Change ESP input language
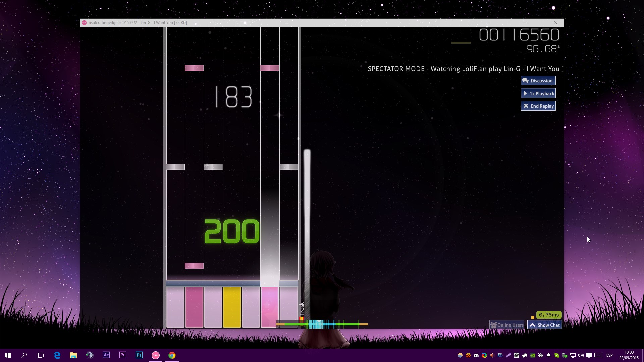 (x=609, y=355)
